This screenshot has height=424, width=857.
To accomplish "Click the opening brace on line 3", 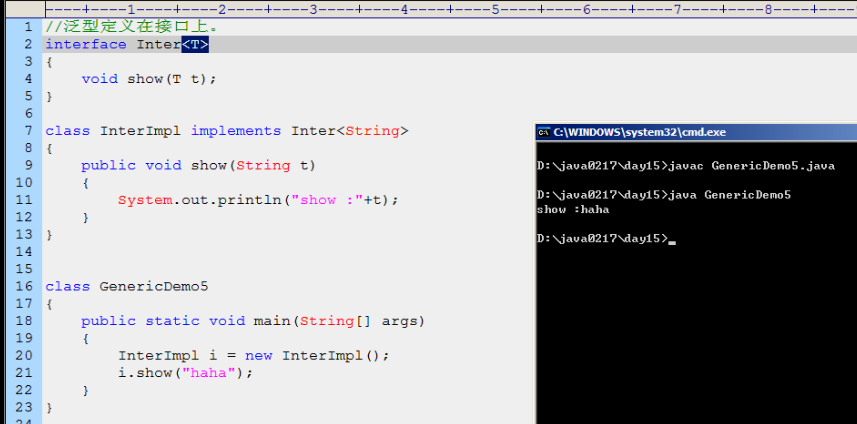I will (49, 62).
